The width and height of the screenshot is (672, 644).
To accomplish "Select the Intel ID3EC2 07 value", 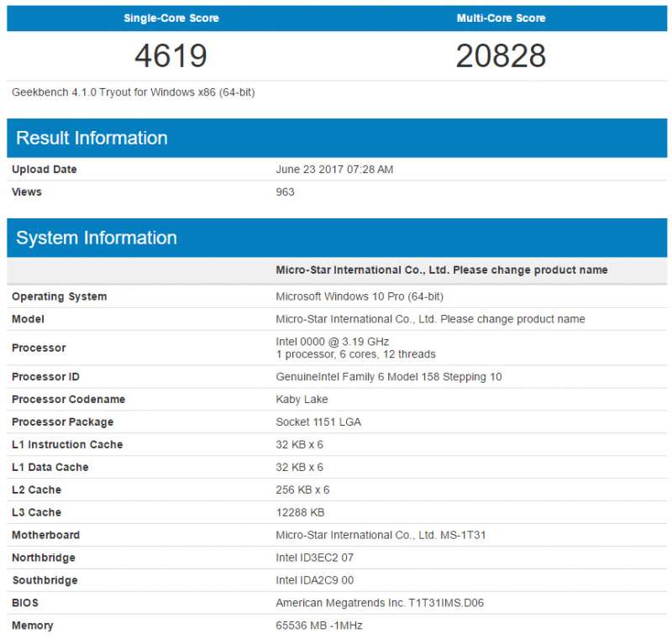I will [x=314, y=558].
